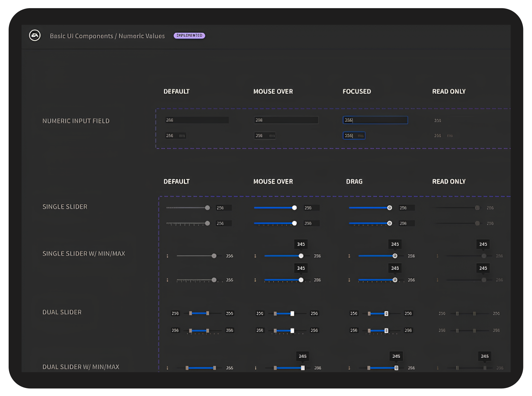
Task: Click the white right handle of the first Mouse Over dual slider
Action: pos(292,314)
